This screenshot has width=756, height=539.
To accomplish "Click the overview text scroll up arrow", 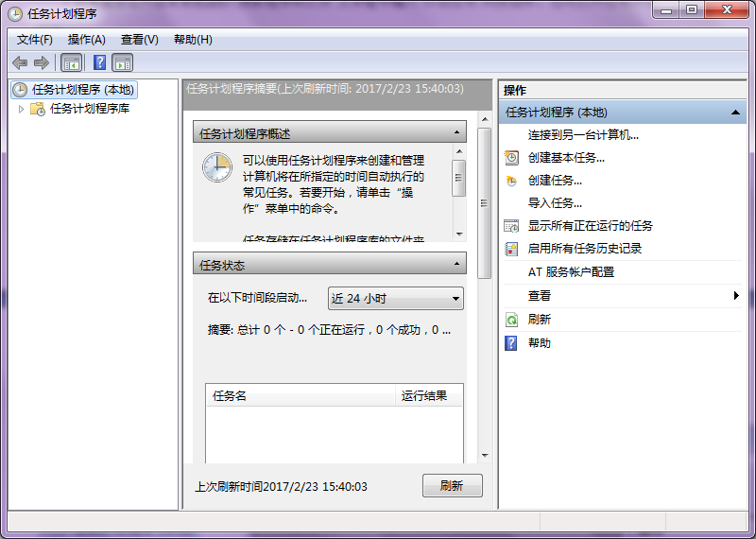I will pos(459,151).
